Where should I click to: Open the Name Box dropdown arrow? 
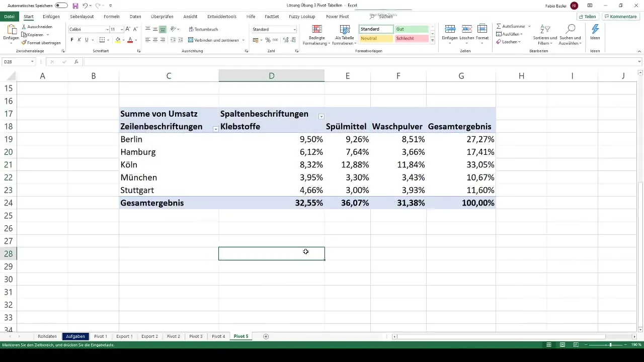coord(32,62)
